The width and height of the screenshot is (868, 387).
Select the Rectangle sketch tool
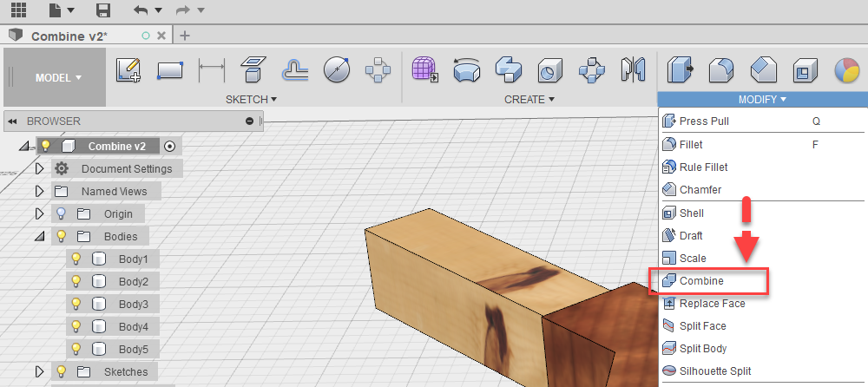pos(170,71)
